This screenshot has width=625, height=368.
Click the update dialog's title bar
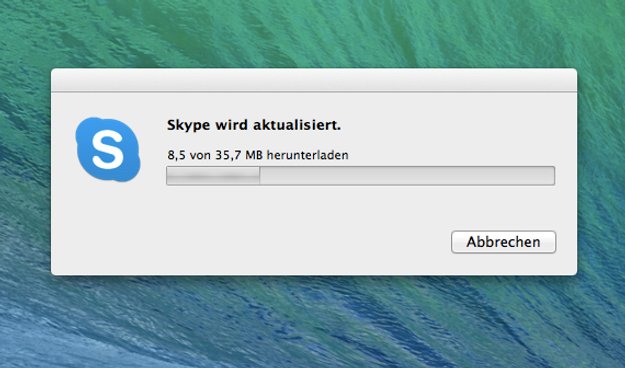pos(314,80)
